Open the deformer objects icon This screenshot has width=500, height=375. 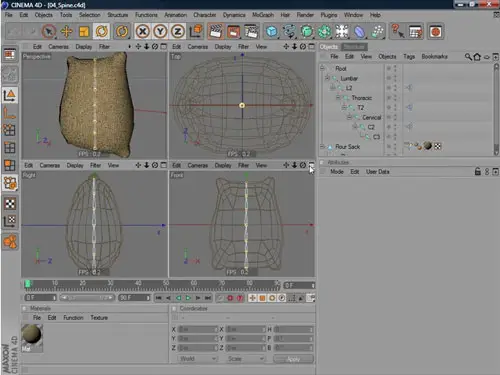[x=359, y=31]
